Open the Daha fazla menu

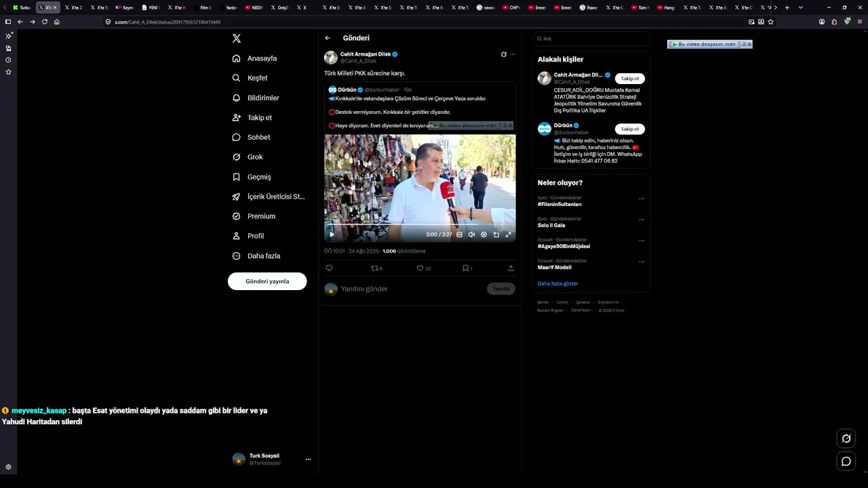[256, 256]
